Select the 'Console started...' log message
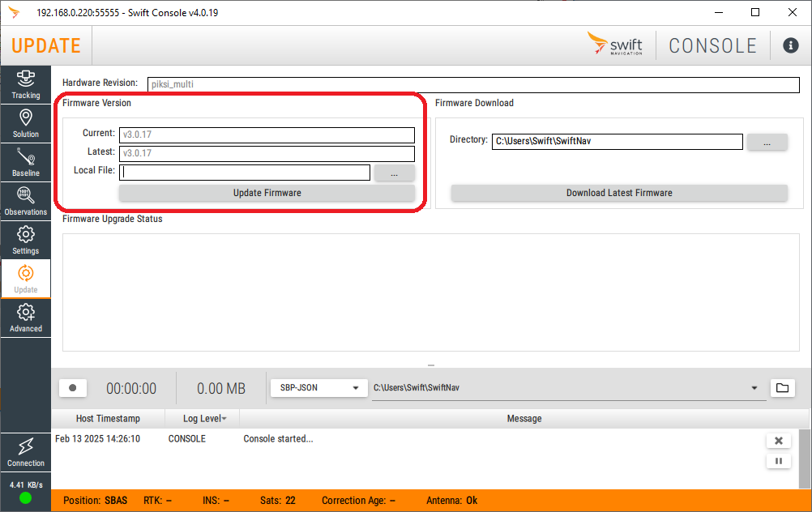Image resolution: width=812 pixels, height=512 pixels. [278, 438]
